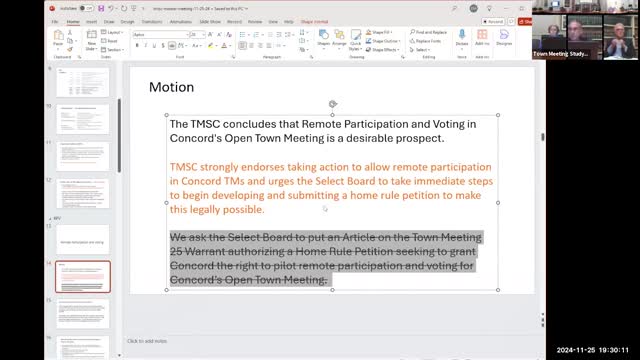Copy selection using the Copy icon
This screenshot has height=360, width=640.
(x=70, y=41)
